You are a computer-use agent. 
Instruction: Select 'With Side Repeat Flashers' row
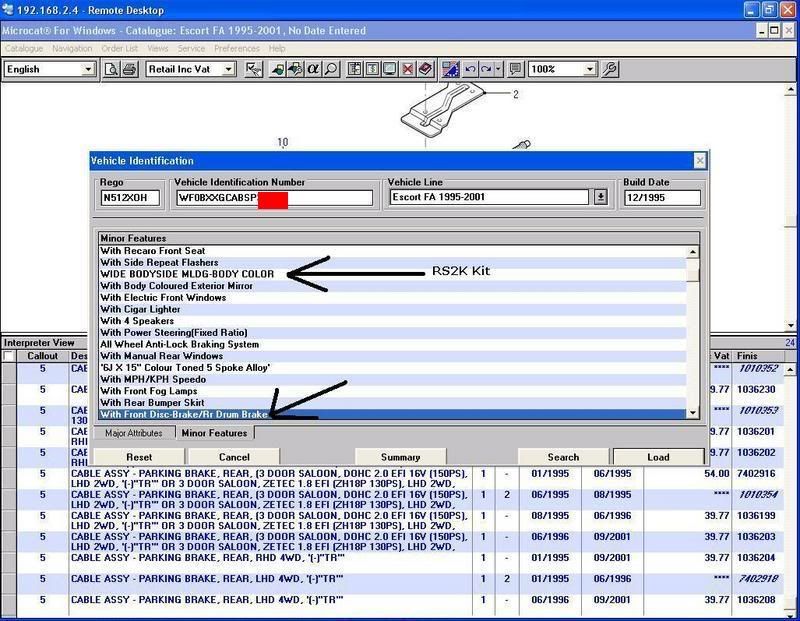click(x=392, y=263)
